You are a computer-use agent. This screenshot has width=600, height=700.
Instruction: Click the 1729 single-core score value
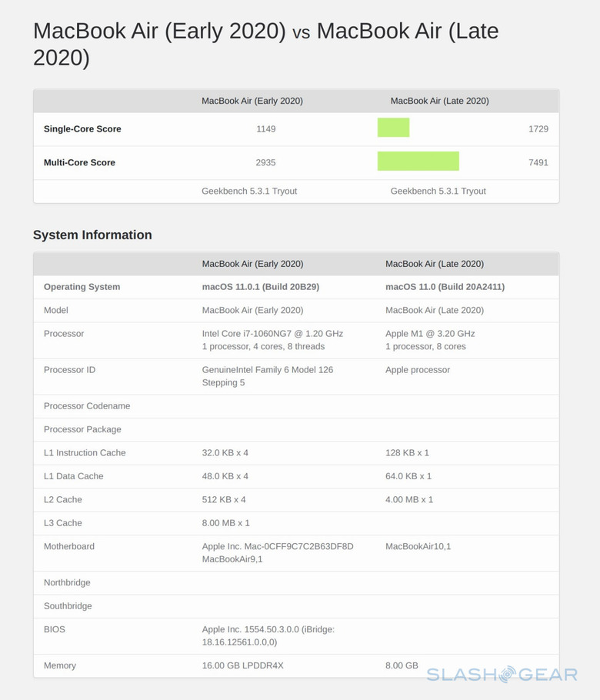pyautogui.click(x=538, y=129)
